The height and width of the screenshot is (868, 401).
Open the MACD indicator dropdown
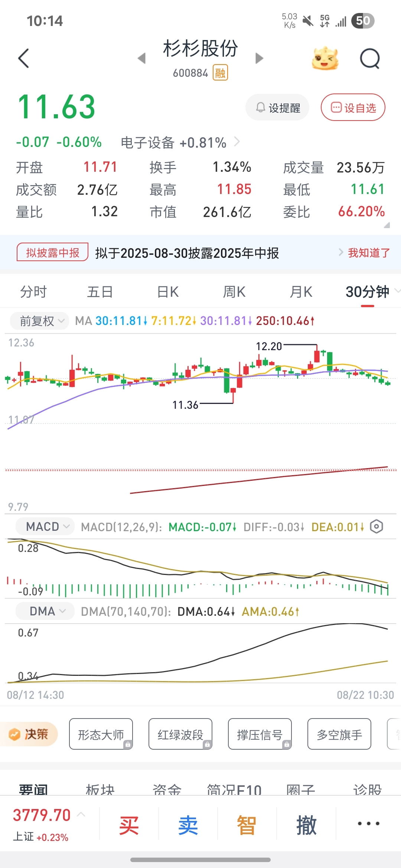(45, 526)
